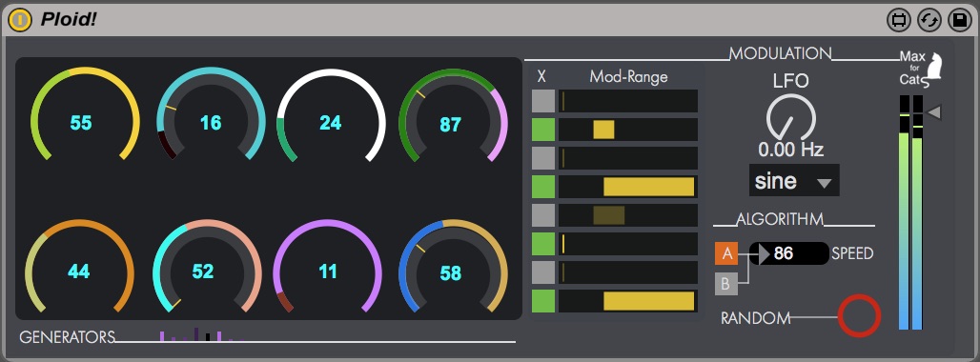Click the dropdown arrow next to sine
This screenshot has width=980, height=362.
825,183
